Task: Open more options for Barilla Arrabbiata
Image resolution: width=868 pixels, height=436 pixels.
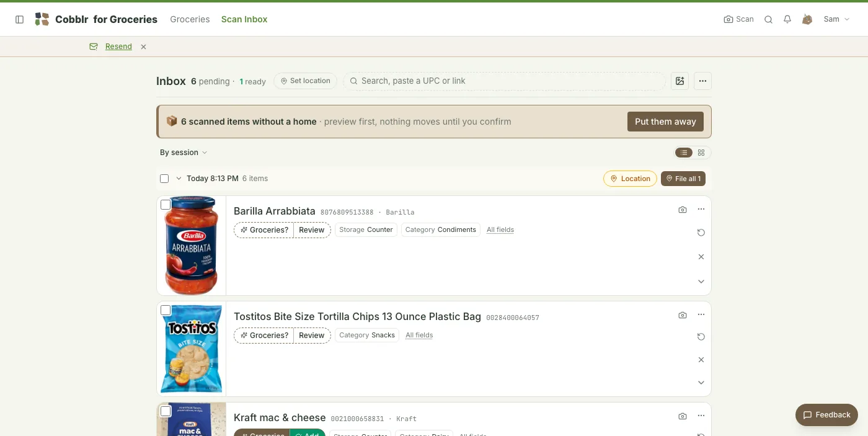Action: click(x=701, y=210)
